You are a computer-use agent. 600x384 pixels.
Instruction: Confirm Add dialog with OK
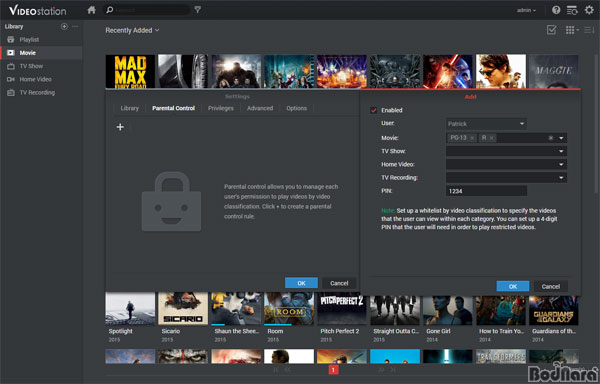[513, 286]
